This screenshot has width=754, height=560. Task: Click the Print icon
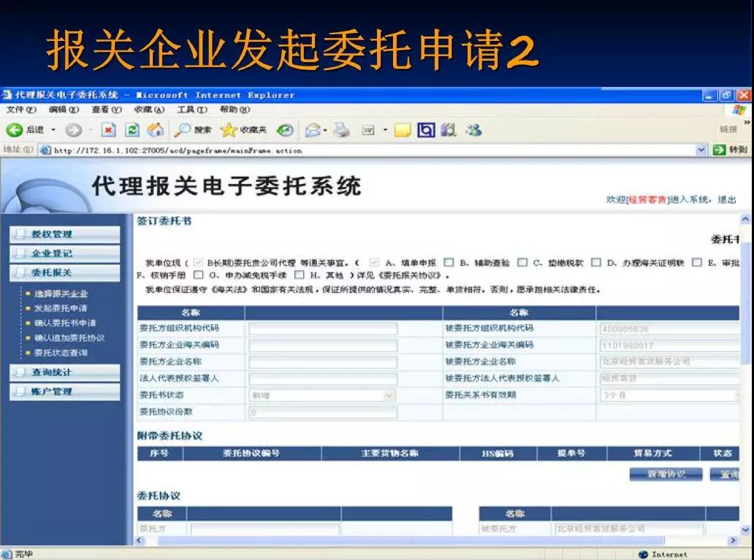coord(342,130)
